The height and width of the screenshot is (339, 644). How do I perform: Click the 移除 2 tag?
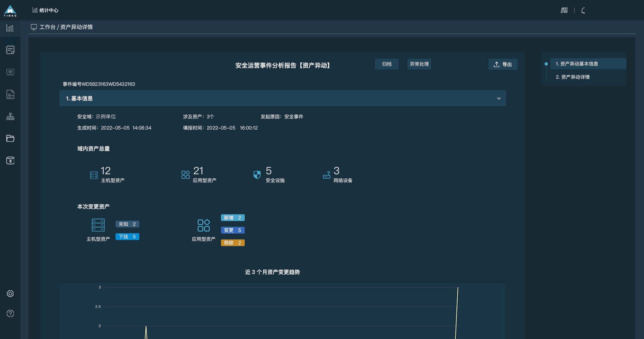(x=233, y=243)
